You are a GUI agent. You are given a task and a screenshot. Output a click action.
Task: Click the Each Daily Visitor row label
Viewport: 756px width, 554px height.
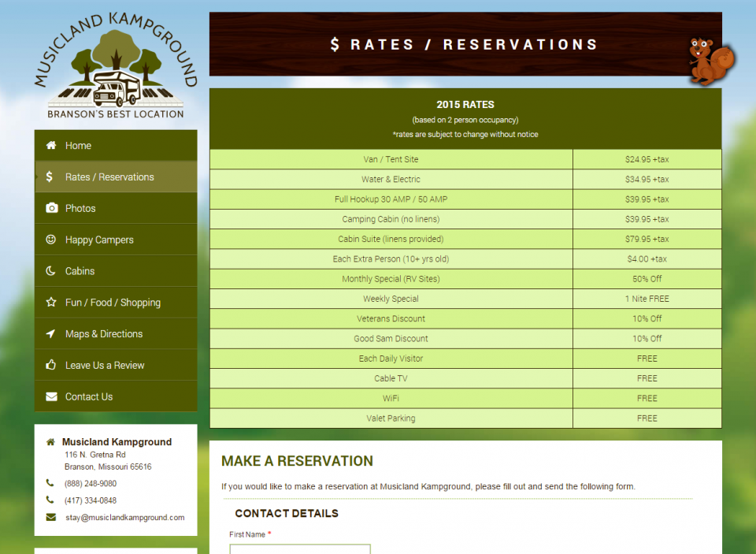pyautogui.click(x=391, y=359)
